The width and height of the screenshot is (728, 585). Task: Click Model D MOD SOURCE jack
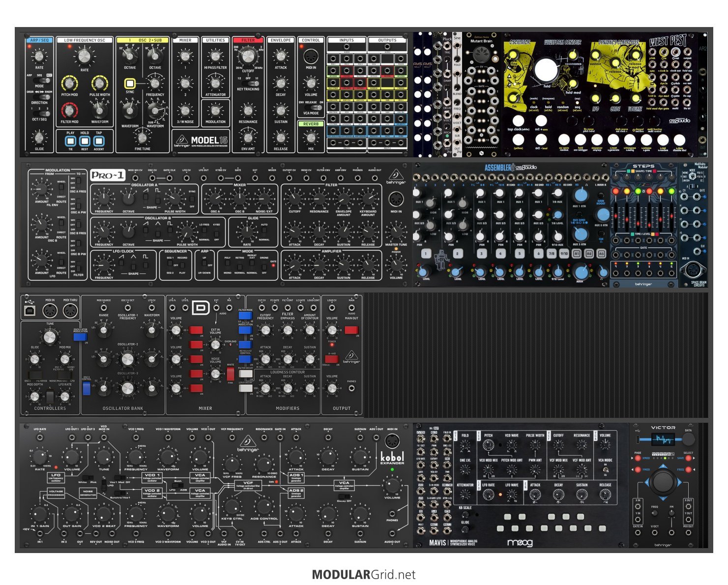pos(104,308)
